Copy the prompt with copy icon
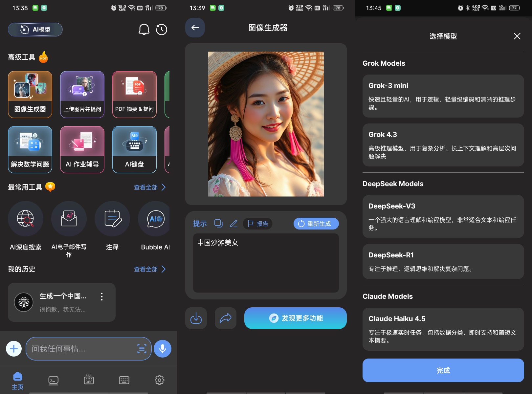The width and height of the screenshot is (532, 394). (x=218, y=224)
